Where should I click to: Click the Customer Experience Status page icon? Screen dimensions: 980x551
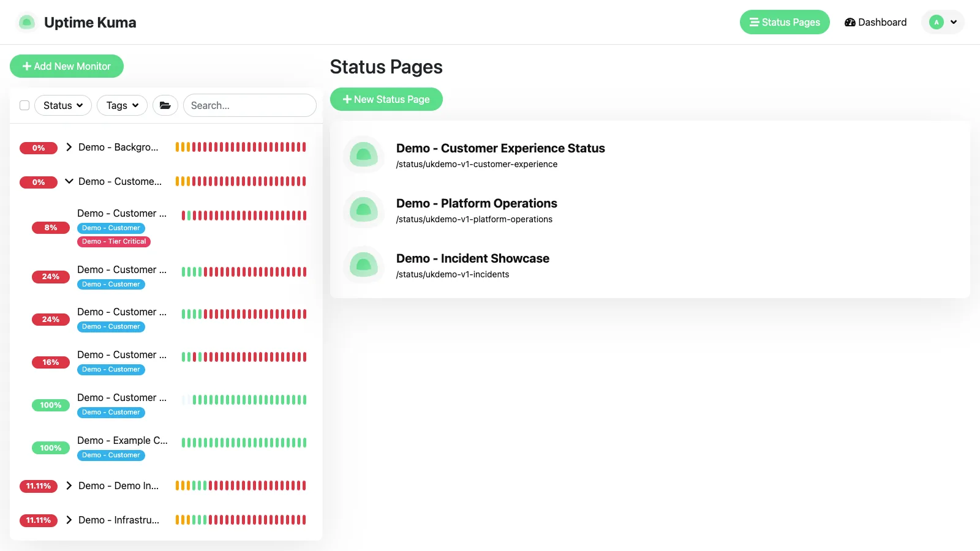tap(364, 154)
